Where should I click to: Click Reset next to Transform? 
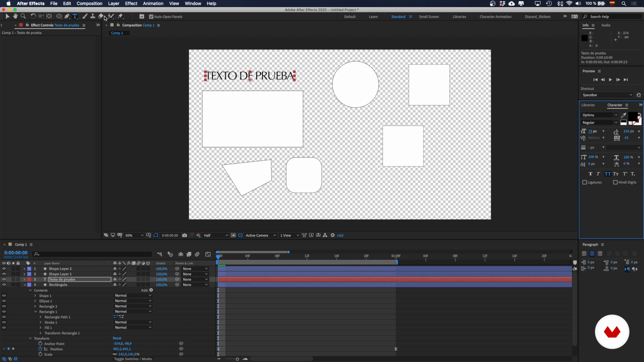(117, 338)
